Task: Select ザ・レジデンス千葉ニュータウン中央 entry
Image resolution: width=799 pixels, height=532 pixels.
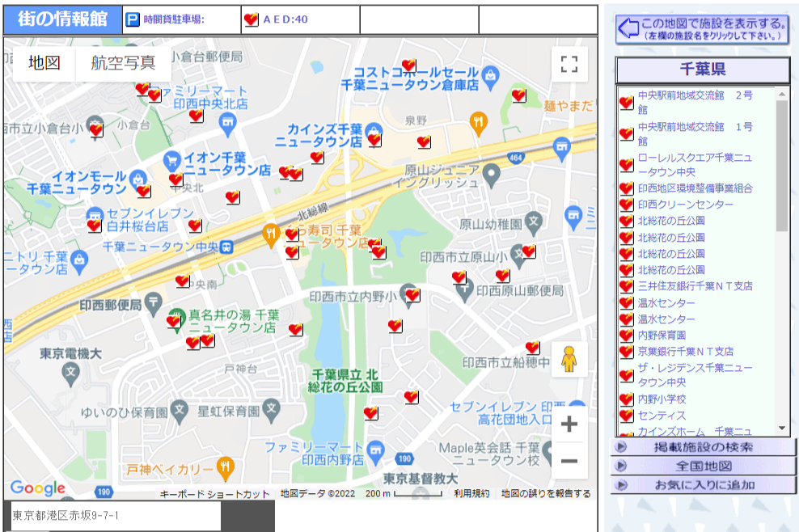Action: [x=695, y=374]
